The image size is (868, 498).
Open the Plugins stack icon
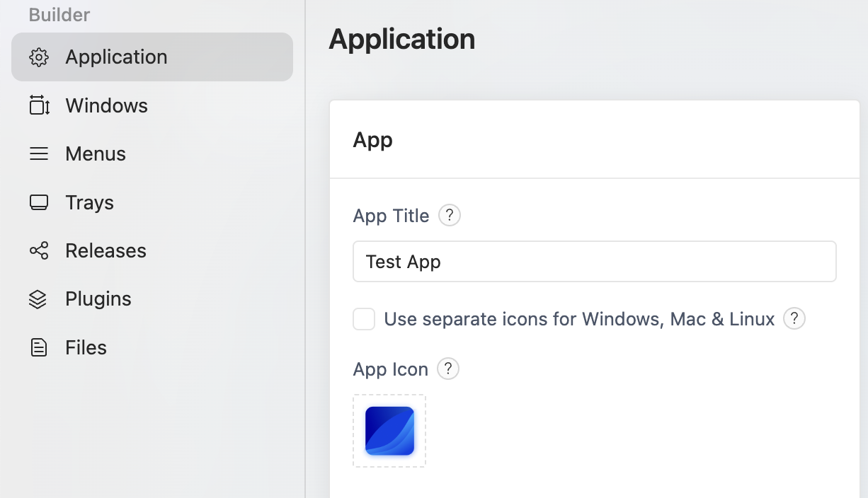pyautogui.click(x=39, y=299)
